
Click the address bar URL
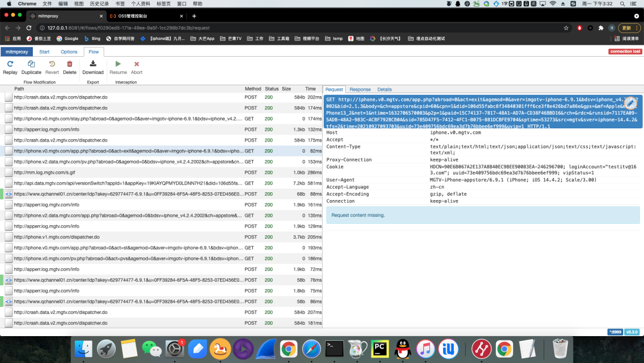(x=129, y=28)
